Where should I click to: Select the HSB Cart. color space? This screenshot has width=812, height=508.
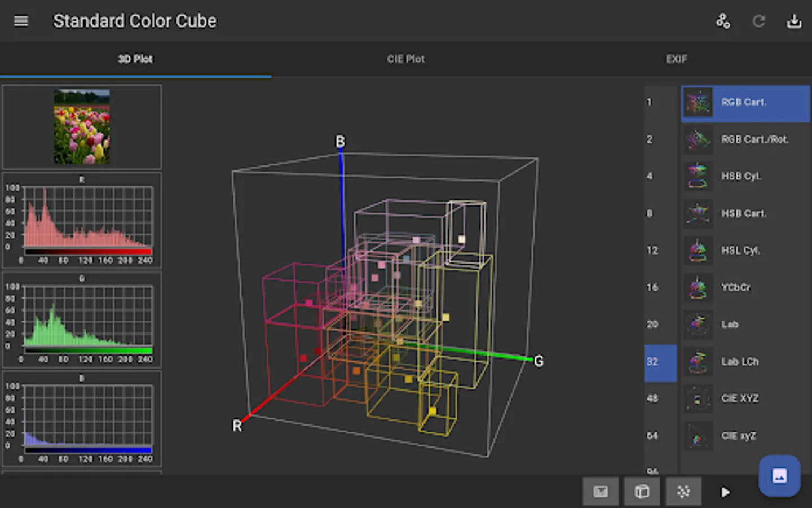point(745,213)
